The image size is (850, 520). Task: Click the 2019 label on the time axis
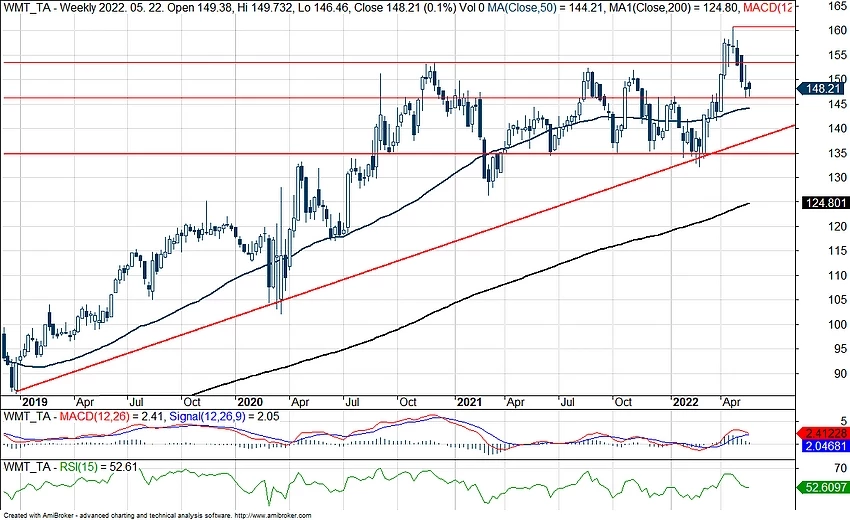[x=34, y=402]
